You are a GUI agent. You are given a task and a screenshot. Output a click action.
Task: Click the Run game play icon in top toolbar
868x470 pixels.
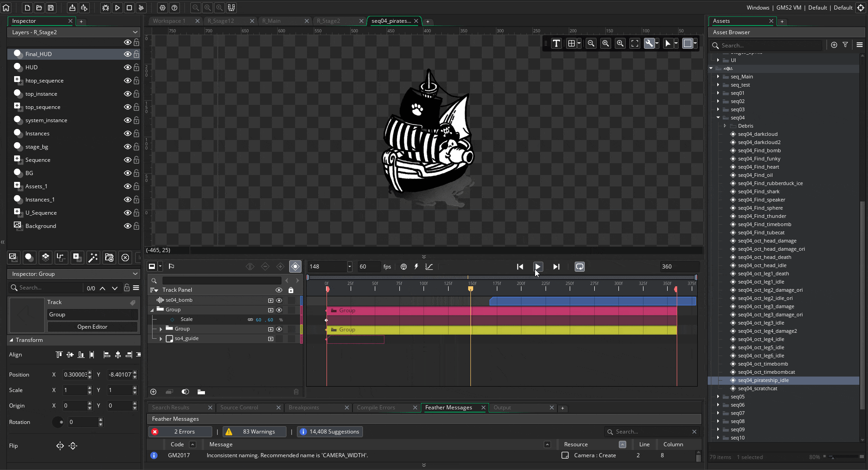point(117,8)
